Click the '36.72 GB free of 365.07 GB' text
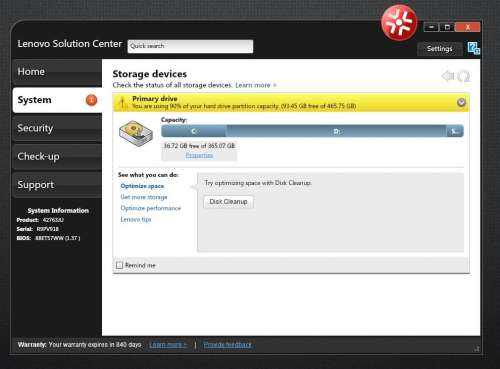The height and width of the screenshot is (369, 500). click(x=199, y=146)
